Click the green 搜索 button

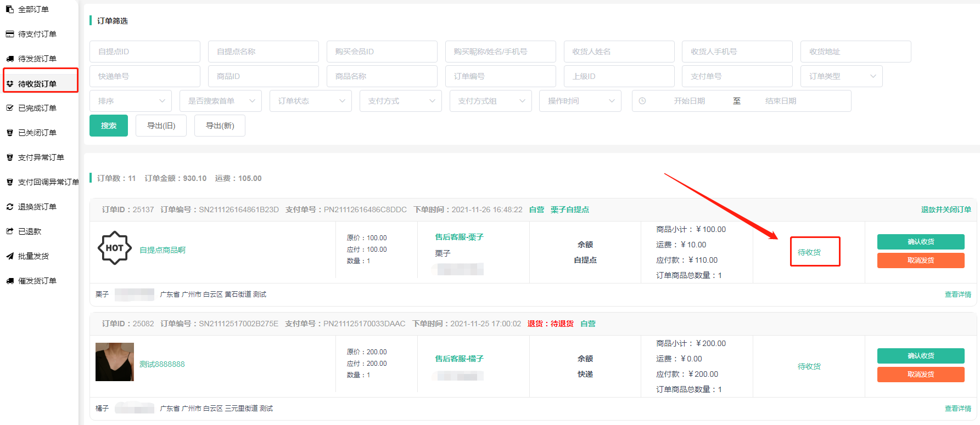point(109,126)
